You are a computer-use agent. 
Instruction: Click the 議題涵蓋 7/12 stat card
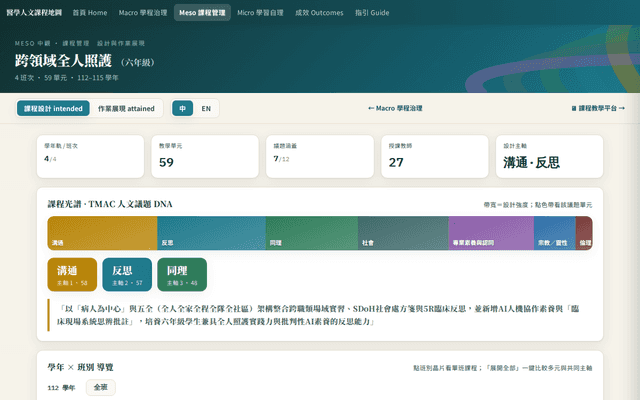coord(320,156)
